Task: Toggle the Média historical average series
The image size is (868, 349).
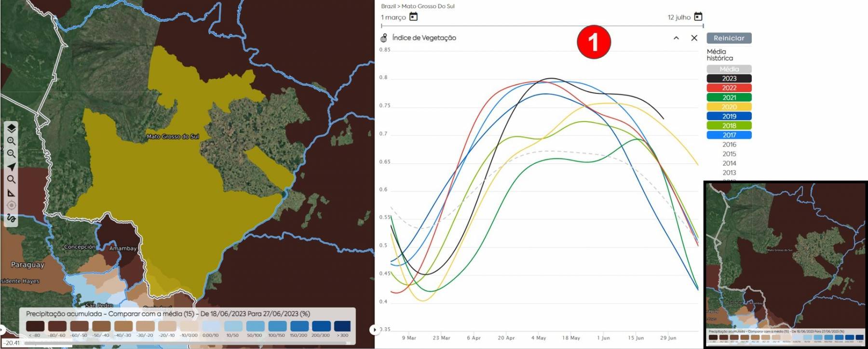Action: (729, 69)
